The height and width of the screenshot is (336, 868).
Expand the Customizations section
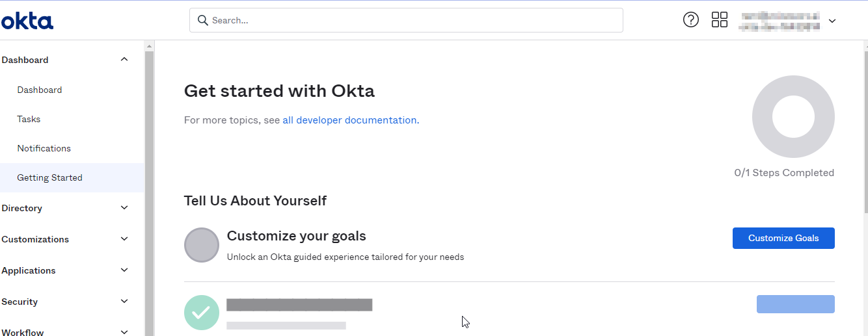[x=124, y=239]
